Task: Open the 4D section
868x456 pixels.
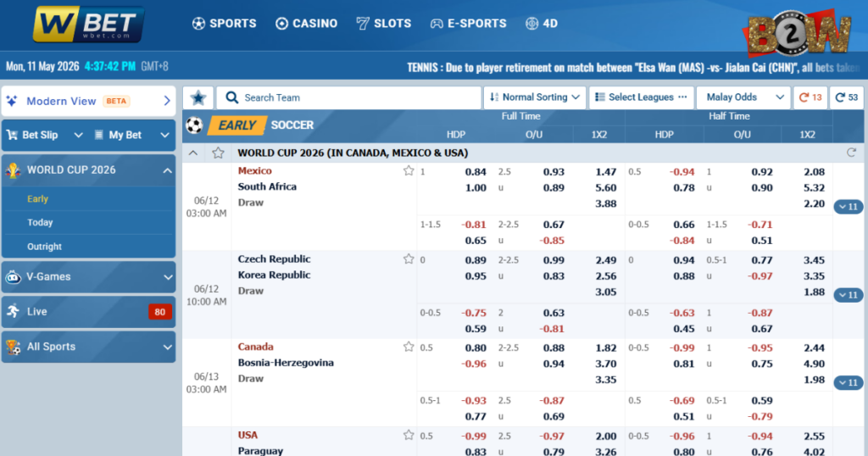Action: click(542, 24)
